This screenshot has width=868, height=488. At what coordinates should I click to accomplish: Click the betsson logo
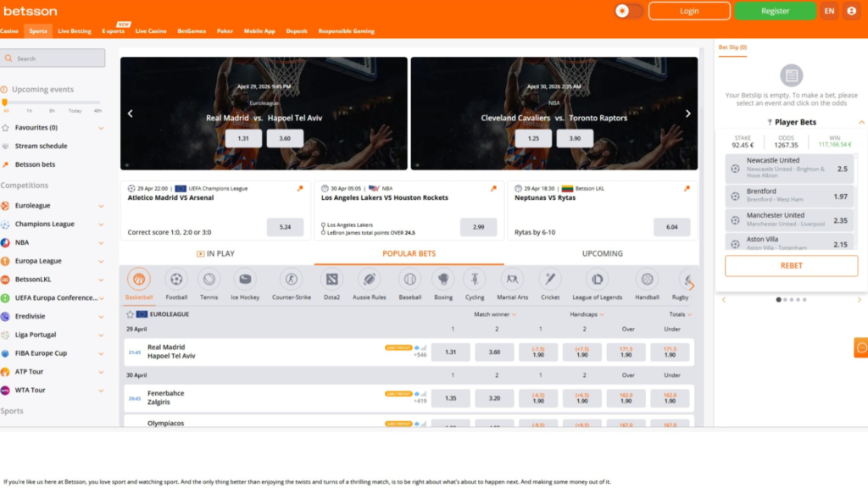(x=31, y=11)
